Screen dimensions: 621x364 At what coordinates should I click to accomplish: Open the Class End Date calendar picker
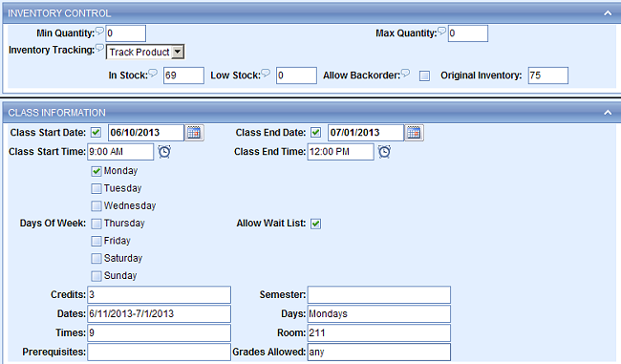pos(414,133)
